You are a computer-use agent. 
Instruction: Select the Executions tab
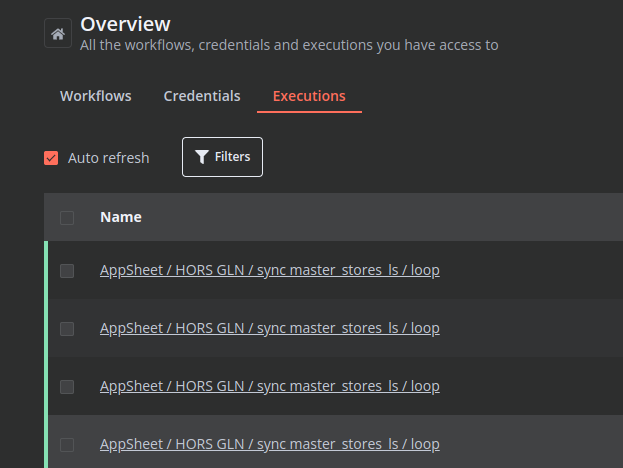tap(309, 96)
